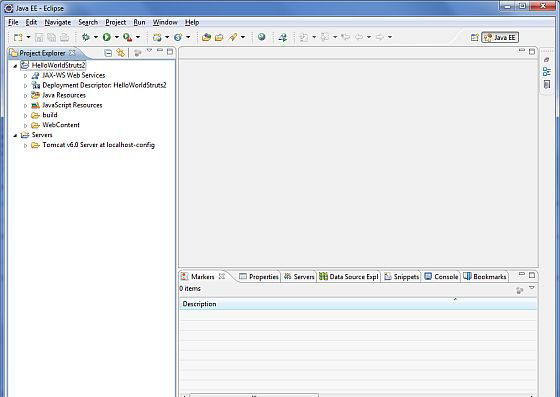Sort by the Description column header
The height and width of the screenshot is (397, 560).
[358, 304]
